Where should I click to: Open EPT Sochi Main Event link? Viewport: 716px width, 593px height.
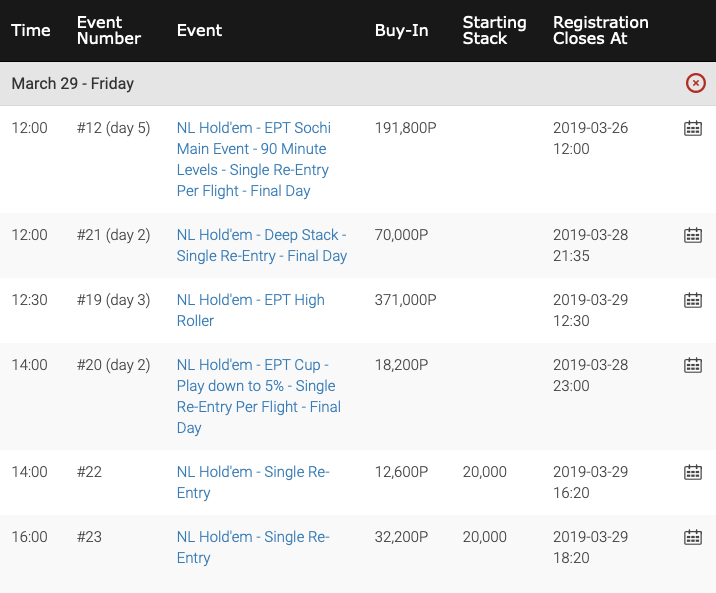tap(253, 159)
